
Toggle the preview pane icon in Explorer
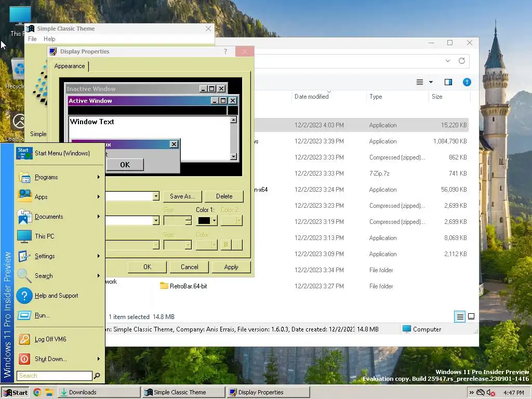click(448, 82)
